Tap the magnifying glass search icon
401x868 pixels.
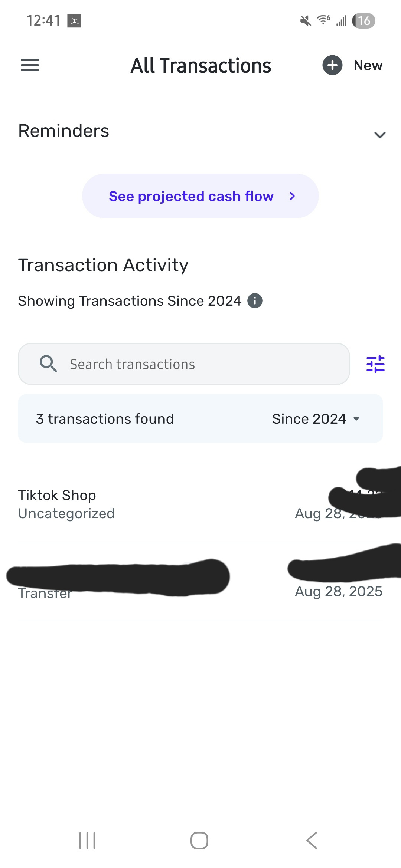tap(48, 364)
